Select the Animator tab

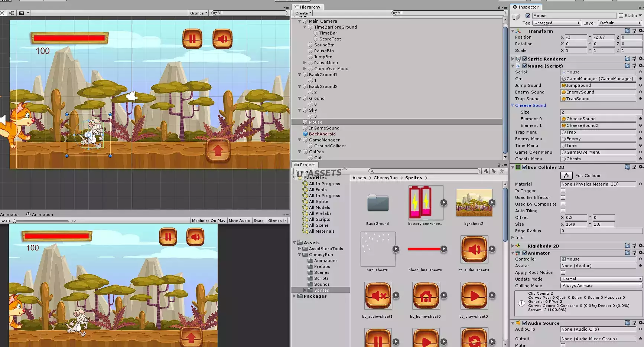click(10, 215)
